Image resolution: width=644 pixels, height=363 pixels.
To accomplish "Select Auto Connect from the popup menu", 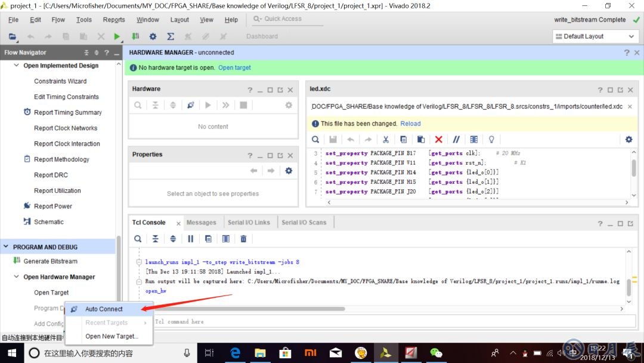I will click(x=104, y=309).
